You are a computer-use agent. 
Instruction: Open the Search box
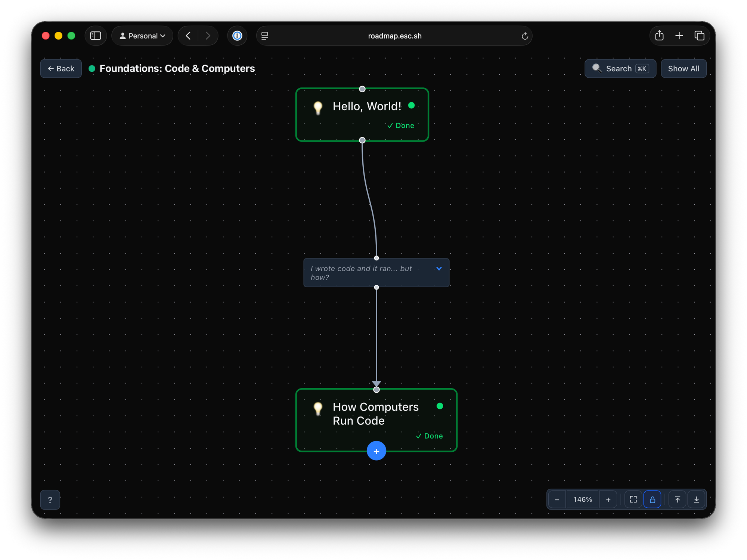pos(620,69)
